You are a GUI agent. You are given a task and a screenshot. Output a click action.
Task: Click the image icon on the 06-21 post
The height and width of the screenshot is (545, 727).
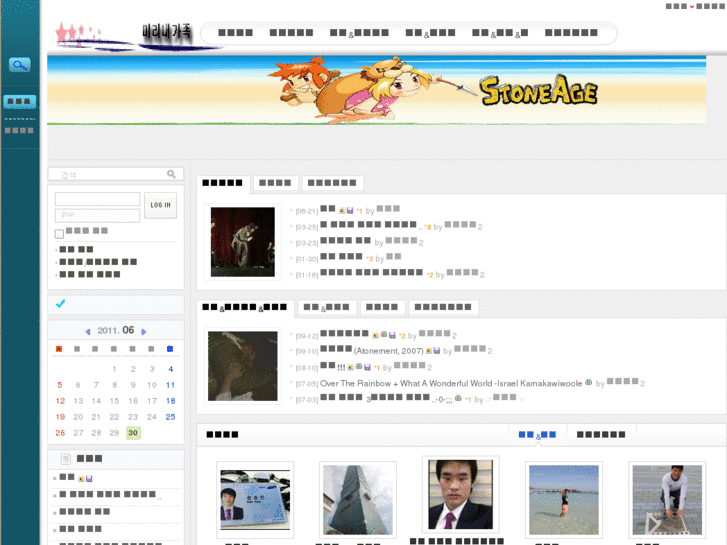(x=342, y=211)
